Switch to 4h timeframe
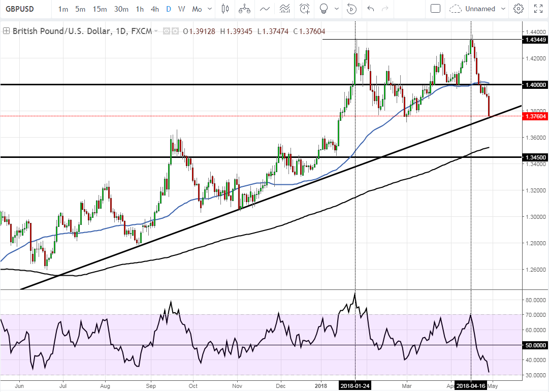The width and height of the screenshot is (549, 392). click(x=155, y=9)
